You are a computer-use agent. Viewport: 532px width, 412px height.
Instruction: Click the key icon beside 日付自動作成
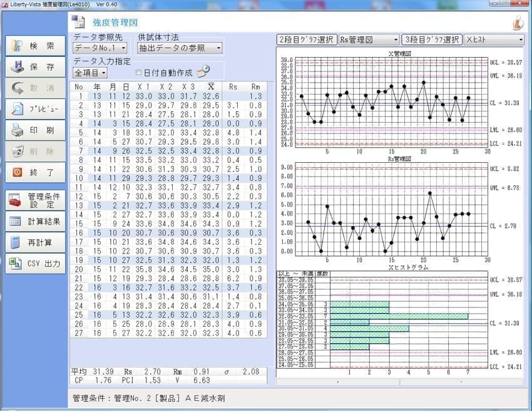[203, 72]
